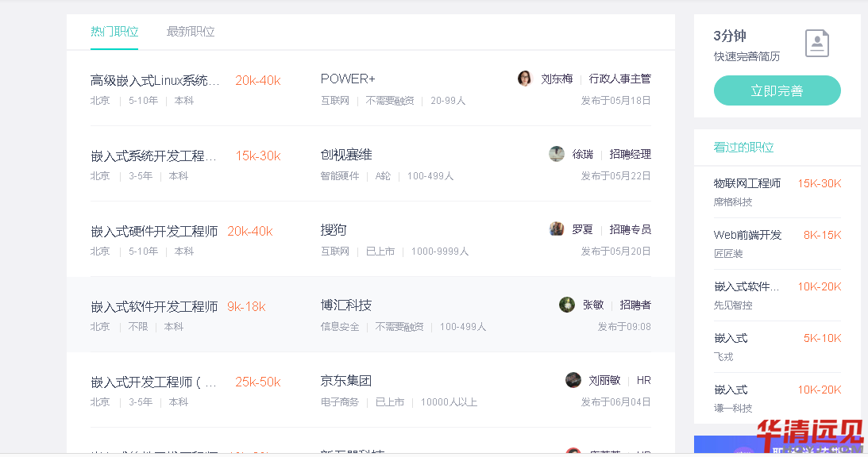
Task: Open the 搜狗 company page
Action: click(x=334, y=229)
